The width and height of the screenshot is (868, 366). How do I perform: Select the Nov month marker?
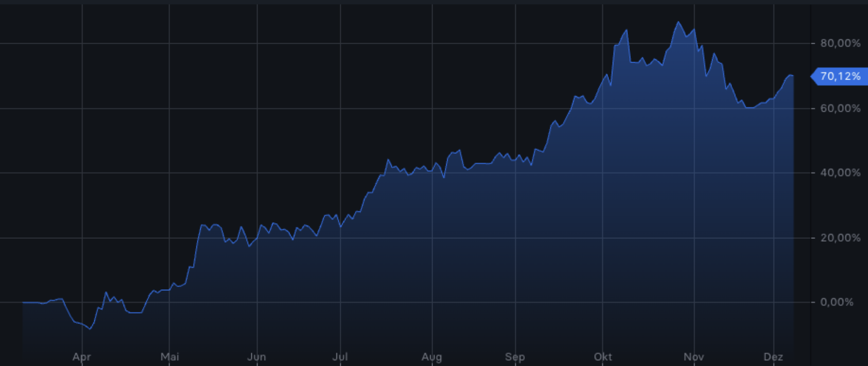tap(694, 357)
